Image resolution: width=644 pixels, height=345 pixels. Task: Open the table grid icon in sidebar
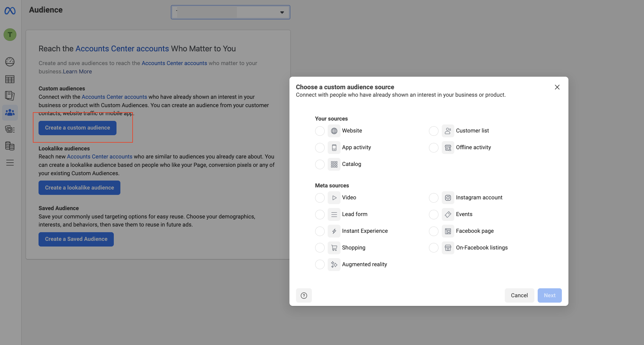click(10, 79)
